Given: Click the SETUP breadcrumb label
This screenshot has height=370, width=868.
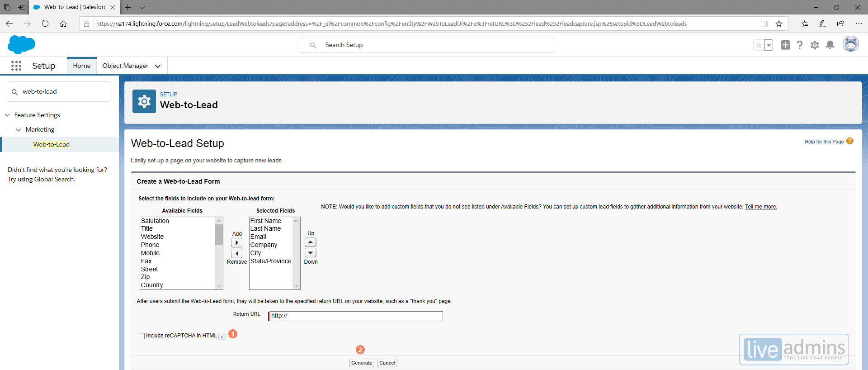Looking at the screenshot, I should (x=169, y=94).
